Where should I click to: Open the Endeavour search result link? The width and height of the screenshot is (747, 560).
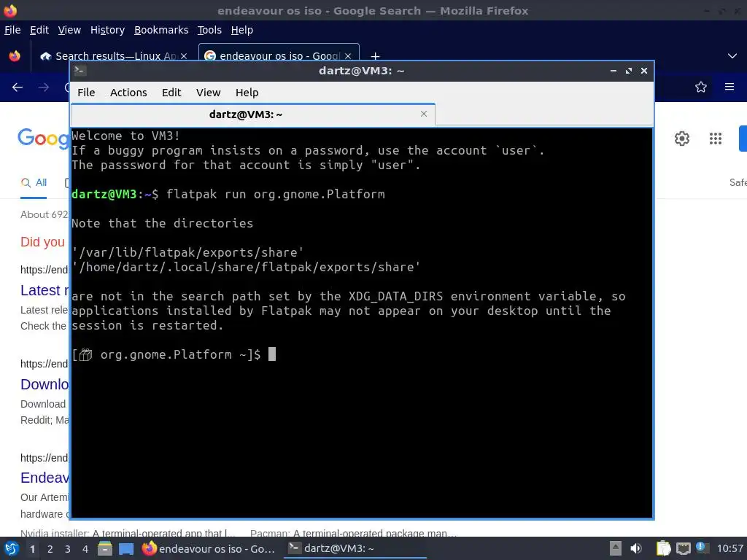44,478
